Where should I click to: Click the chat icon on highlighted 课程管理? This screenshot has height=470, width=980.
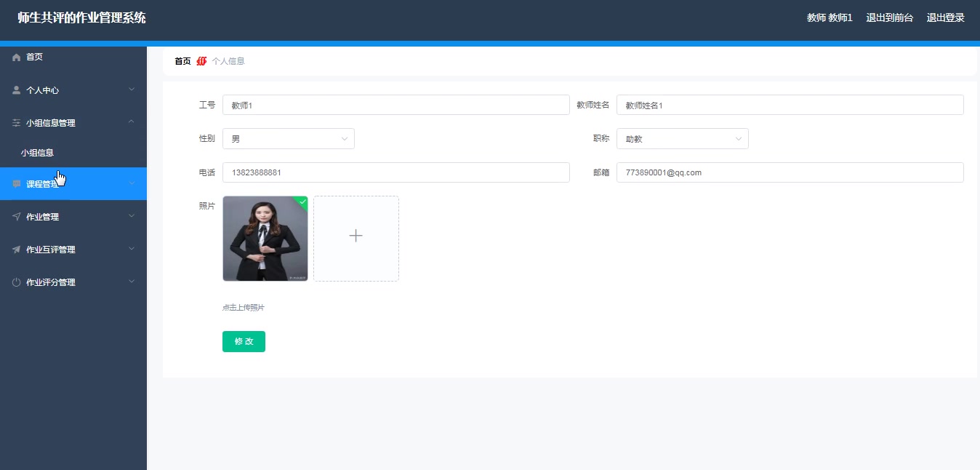point(16,183)
